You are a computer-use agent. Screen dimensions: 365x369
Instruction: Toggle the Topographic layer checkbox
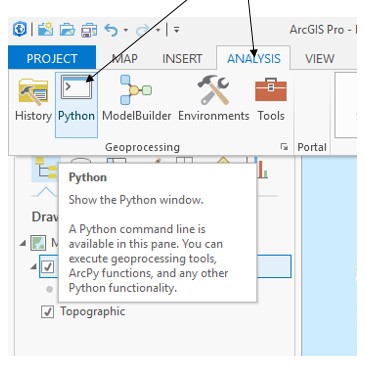click(x=47, y=312)
